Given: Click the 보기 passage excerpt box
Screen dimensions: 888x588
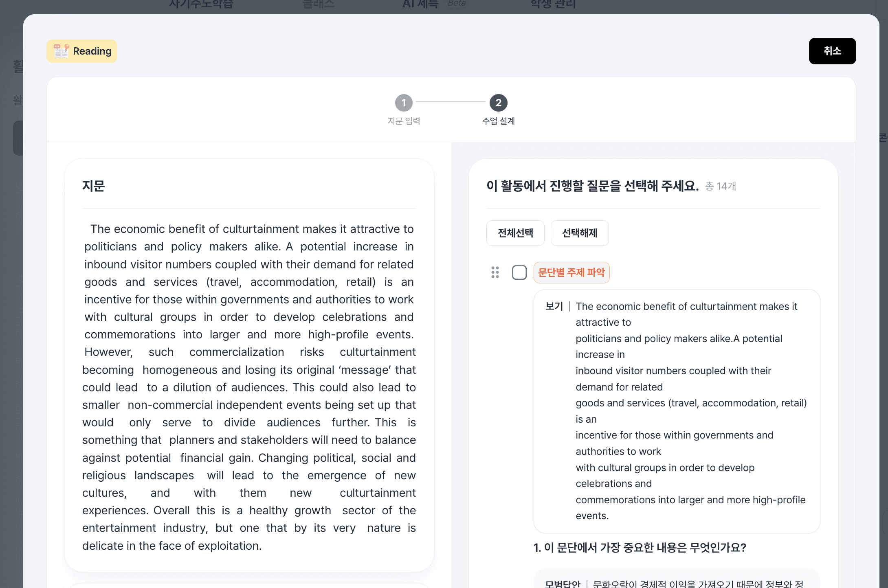Looking at the screenshot, I should [x=676, y=410].
